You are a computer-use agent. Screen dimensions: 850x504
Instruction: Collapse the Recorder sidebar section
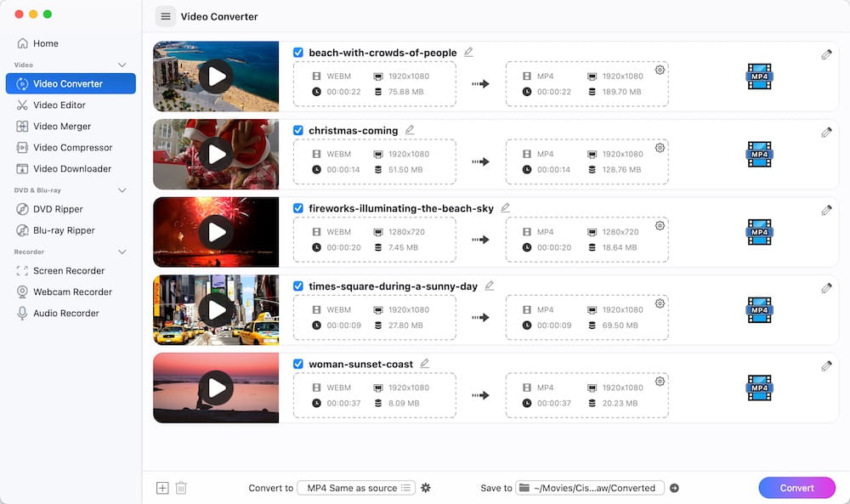point(122,252)
